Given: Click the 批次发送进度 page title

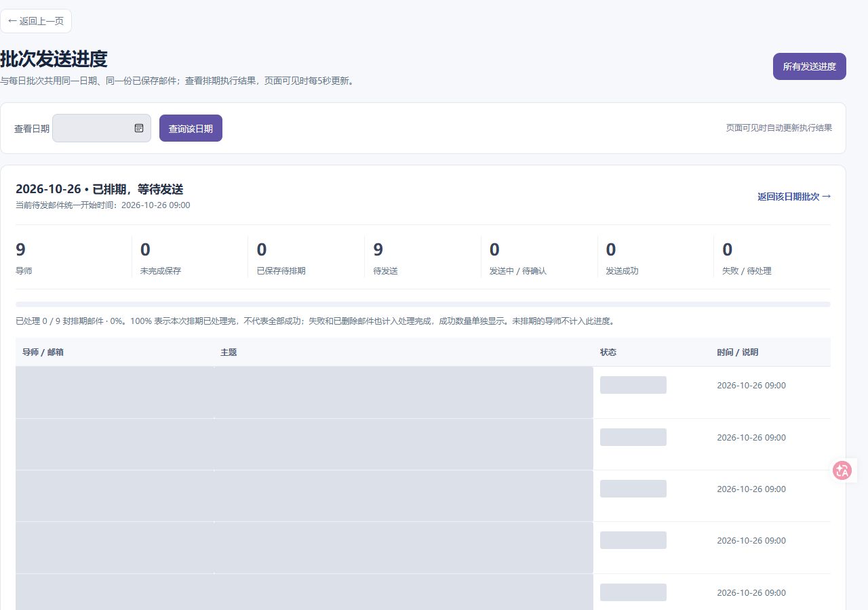Looking at the screenshot, I should click(x=54, y=59).
